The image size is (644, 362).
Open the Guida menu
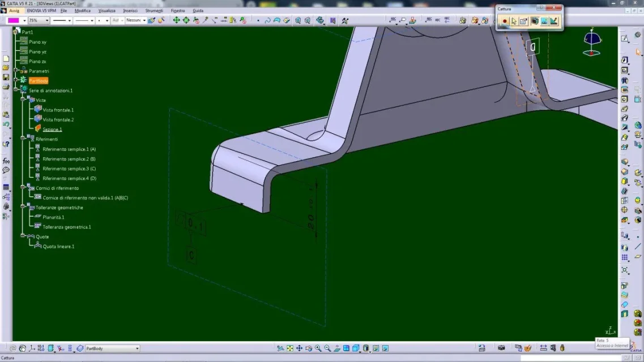click(x=198, y=11)
